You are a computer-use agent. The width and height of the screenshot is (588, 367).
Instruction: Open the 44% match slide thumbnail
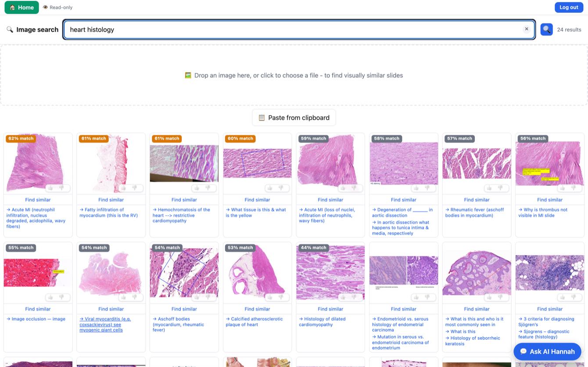point(330,272)
